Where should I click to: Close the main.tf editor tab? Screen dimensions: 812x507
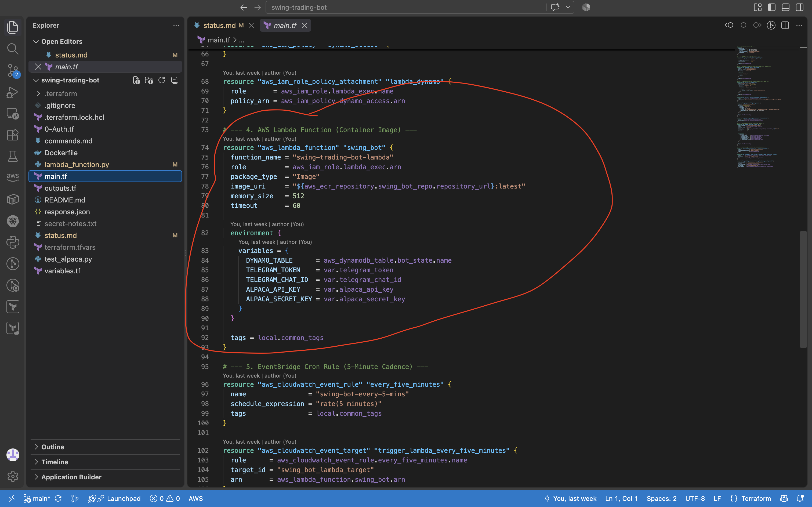pos(305,26)
